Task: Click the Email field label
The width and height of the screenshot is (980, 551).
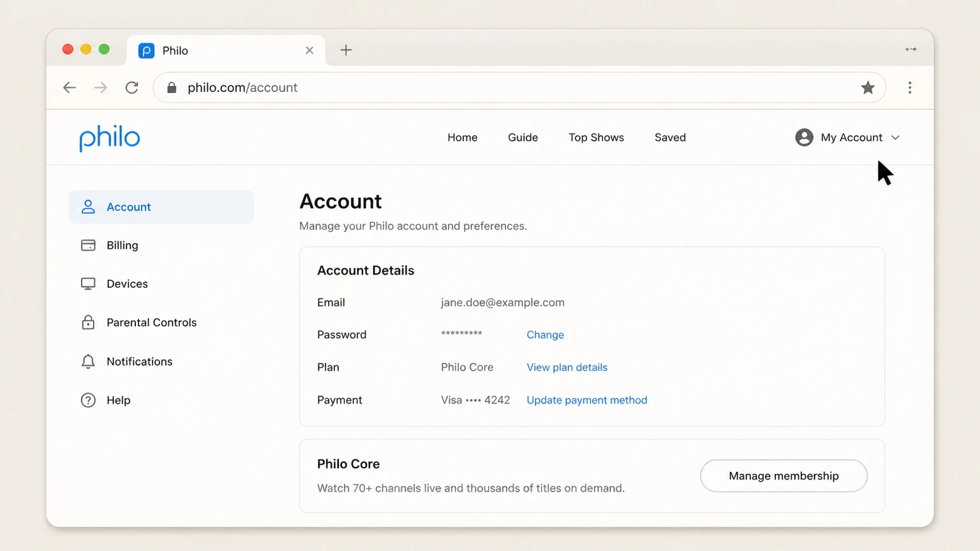Action: tap(331, 302)
